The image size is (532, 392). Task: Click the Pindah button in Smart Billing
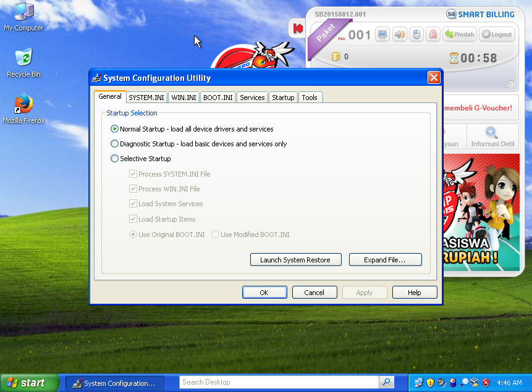coord(460,34)
